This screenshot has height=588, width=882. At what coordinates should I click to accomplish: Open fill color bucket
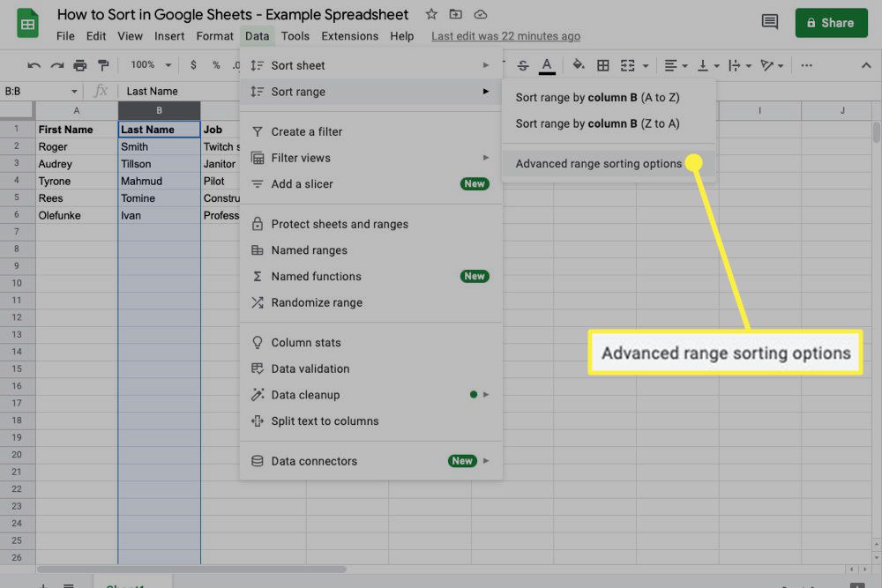pyautogui.click(x=579, y=65)
